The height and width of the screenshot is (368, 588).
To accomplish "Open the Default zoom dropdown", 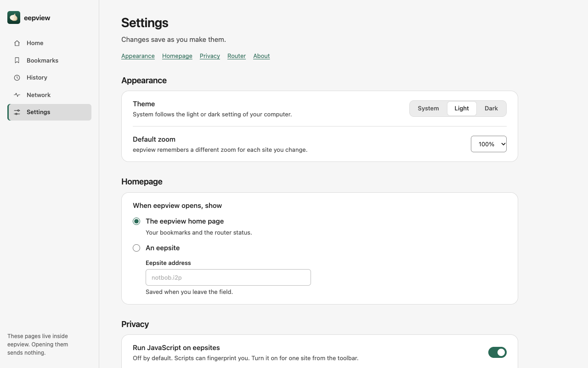I will point(489,144).
